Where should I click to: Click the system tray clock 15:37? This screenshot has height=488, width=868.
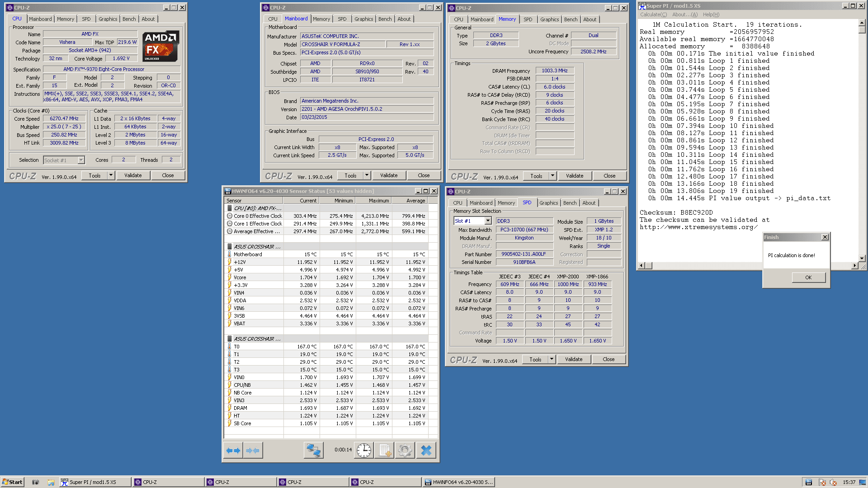pos(849,482)
